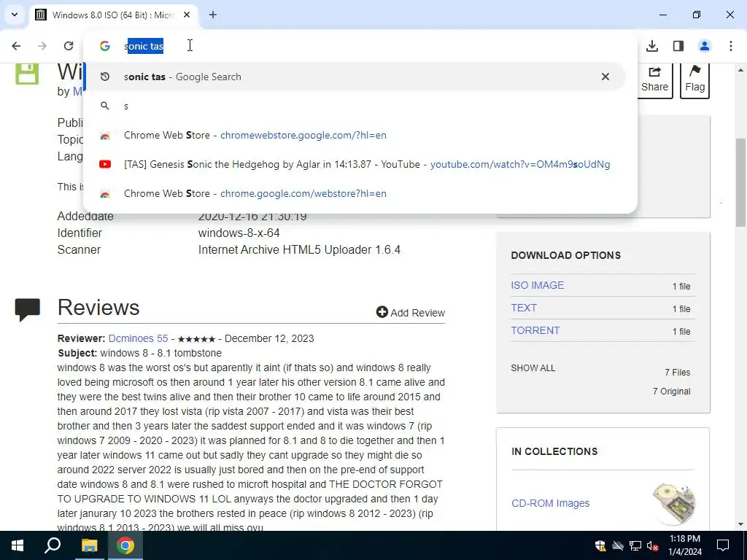Click the 'DOWNLOAD OPTIONS' heading
The height and width of the screenshot is (560, 747).
(565, 255)
